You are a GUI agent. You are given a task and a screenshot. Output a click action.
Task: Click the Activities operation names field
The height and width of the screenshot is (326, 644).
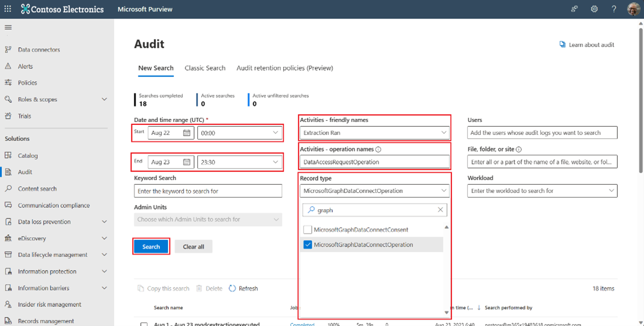tap(375, 162)
